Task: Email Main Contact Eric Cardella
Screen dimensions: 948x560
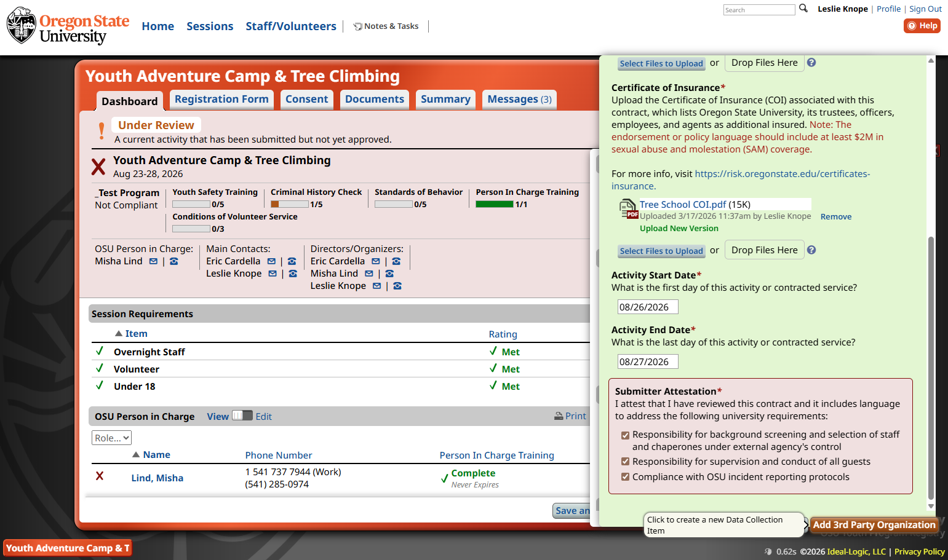Action: (x=271, y=261)
